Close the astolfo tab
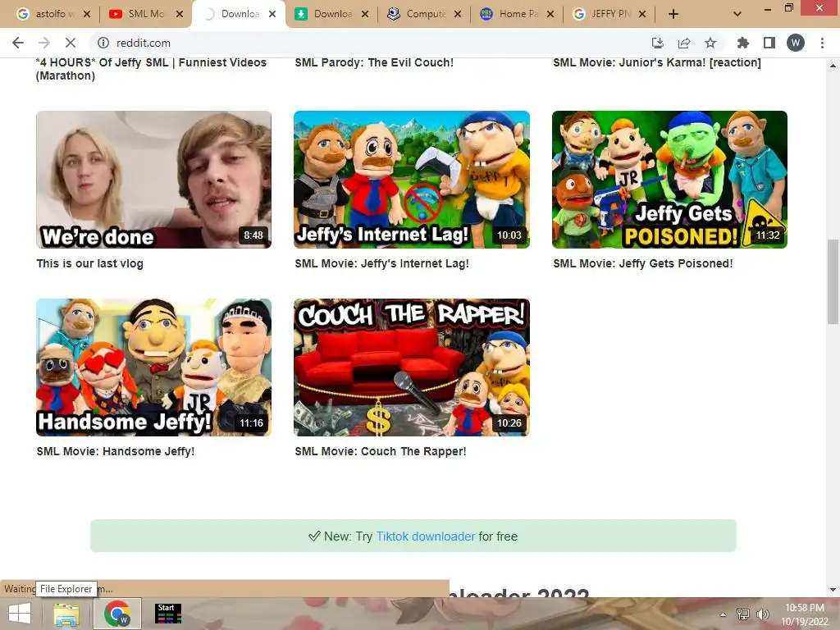Screen dimensions: 840x630 point(87,14)
